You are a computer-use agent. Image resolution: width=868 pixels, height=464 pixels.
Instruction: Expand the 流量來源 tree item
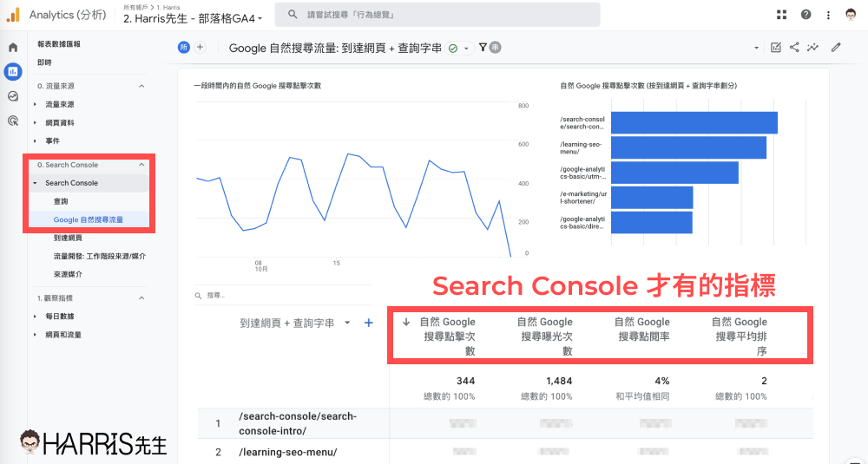tap(35, 105)
